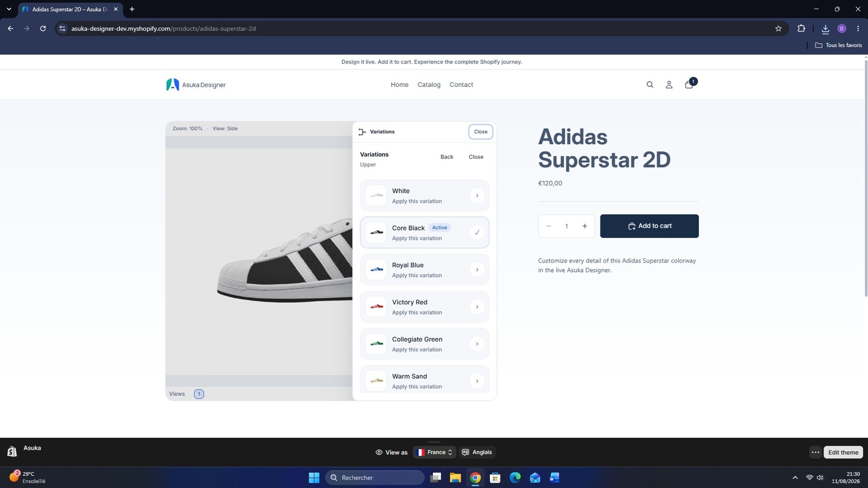The width and height of the screenshot is (868, 488).
Task: Open the Chrome three-dot menu
Action: 858,29
